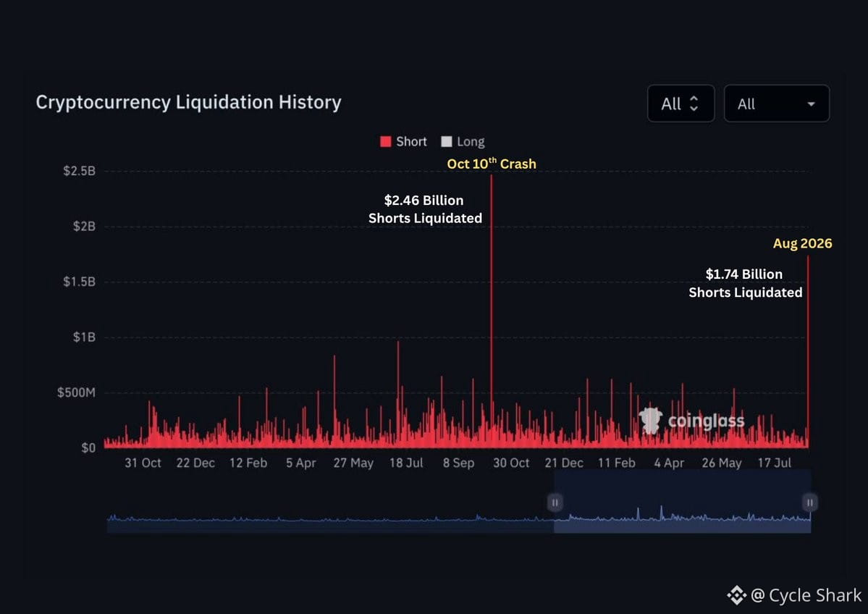This screenshot has height=614, width=868.
Task: Click the Oct 10th Crash spike bar
Action: click(491, 310)
